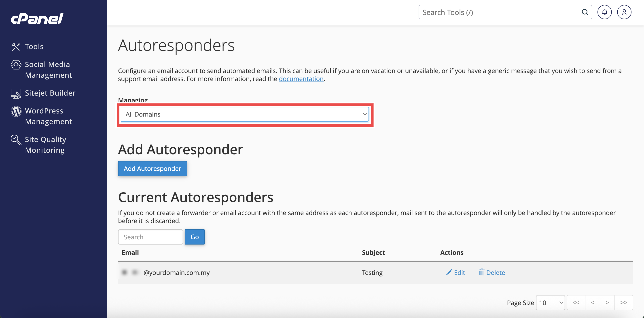The height and width of the screenshot is (318, 644).
Task: Open the Page Size dropdown
Action: [x=550, y=303]
